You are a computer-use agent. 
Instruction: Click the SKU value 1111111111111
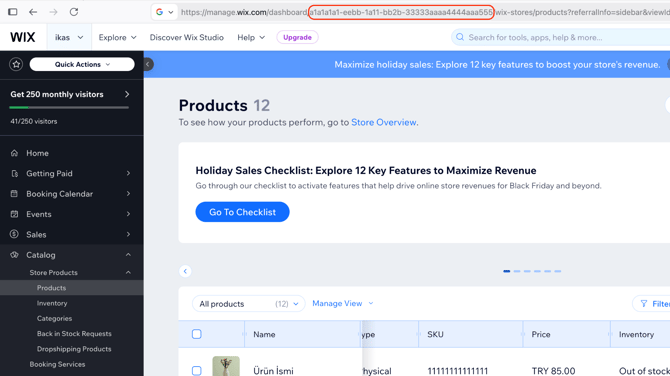458,370
